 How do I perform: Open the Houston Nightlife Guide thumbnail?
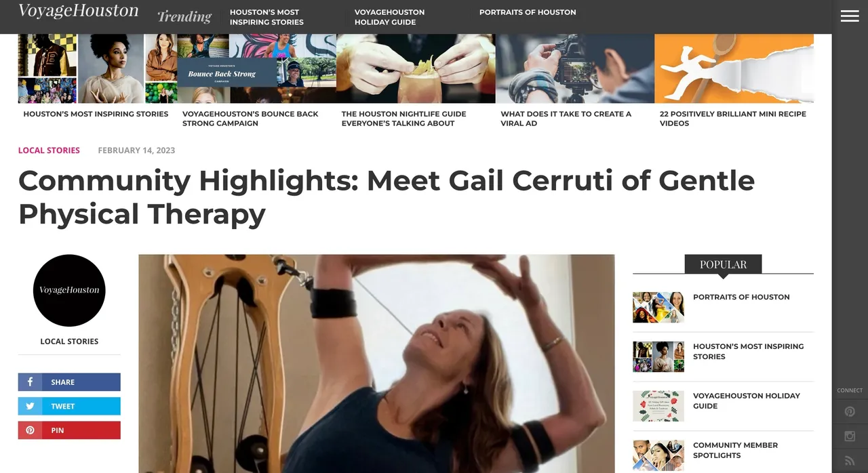(416, 68)
